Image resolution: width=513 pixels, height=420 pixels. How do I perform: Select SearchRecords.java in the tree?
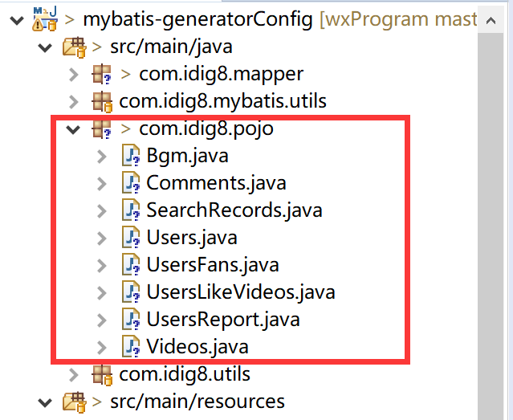pos(234,210)
